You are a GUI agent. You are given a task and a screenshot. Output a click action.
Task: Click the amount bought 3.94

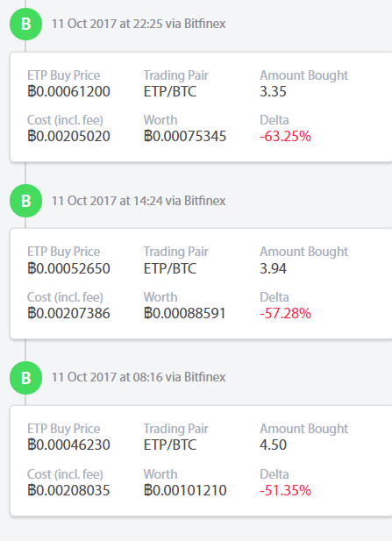tap(273, 269)
